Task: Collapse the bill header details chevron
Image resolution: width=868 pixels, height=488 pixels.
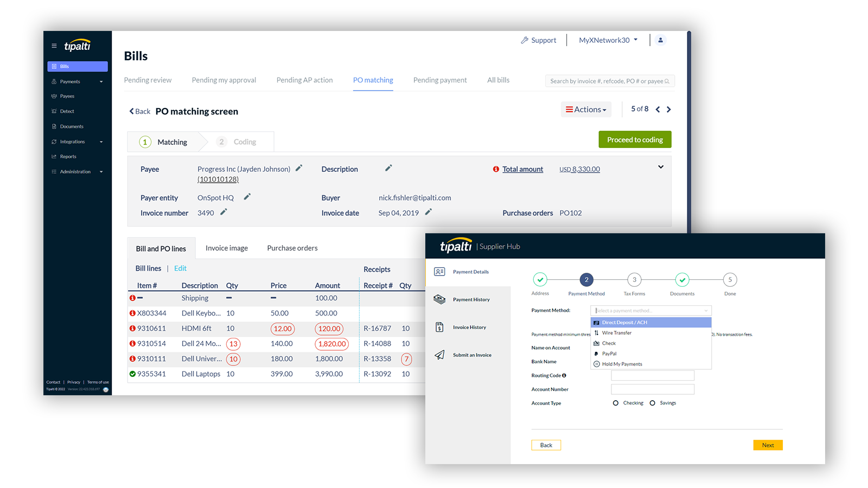Action: point(661,167)
